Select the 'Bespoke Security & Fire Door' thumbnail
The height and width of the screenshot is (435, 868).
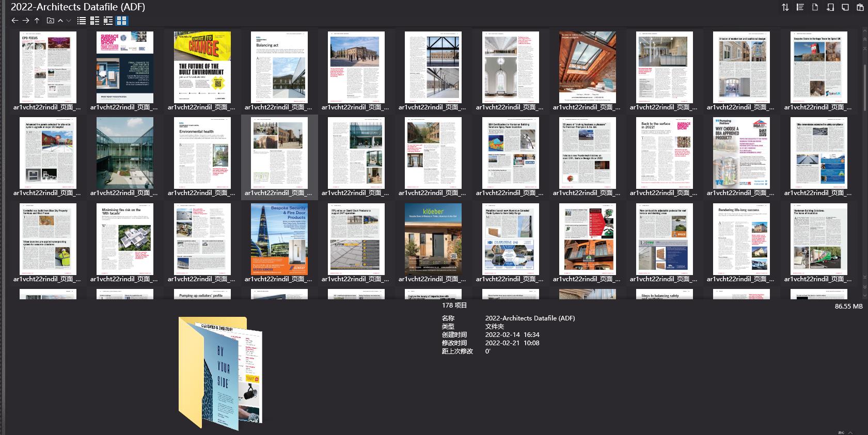pyautogui.click(x=279, y=239)
